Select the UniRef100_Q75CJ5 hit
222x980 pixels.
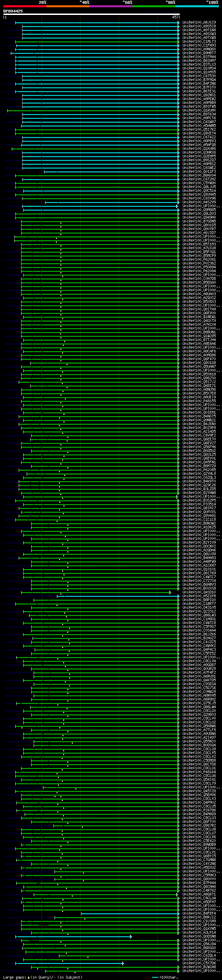point(199,703)
